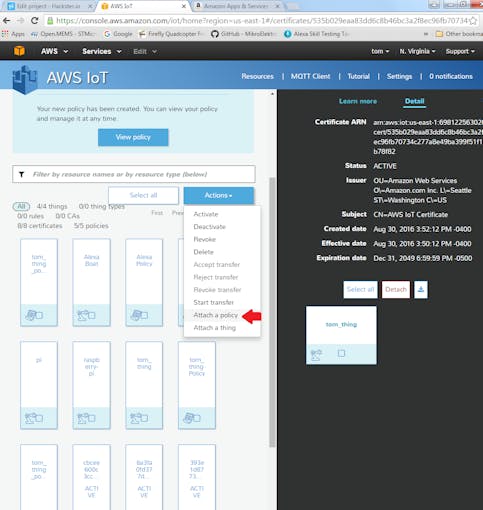
Task: Click the policy icon on Alexa Policy card
Action: point(135,315)
